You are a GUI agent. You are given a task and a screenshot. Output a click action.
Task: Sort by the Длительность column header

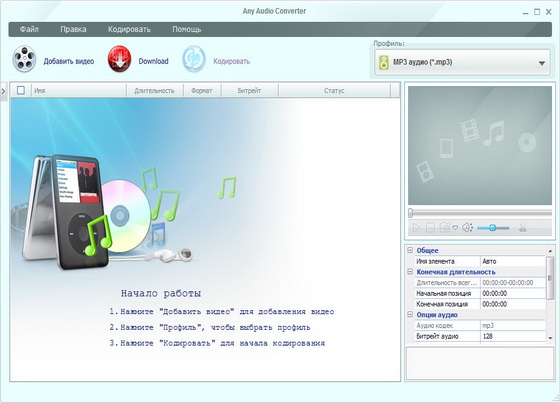point(155,91)
